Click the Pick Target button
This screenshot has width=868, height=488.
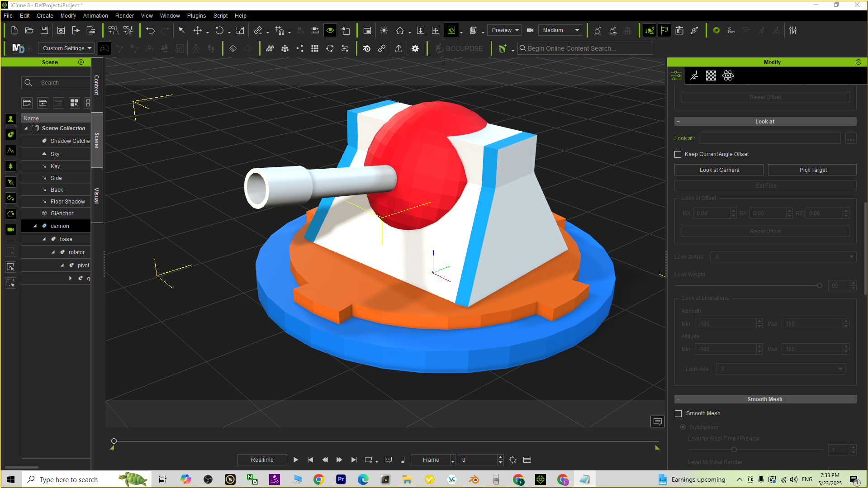813,170
